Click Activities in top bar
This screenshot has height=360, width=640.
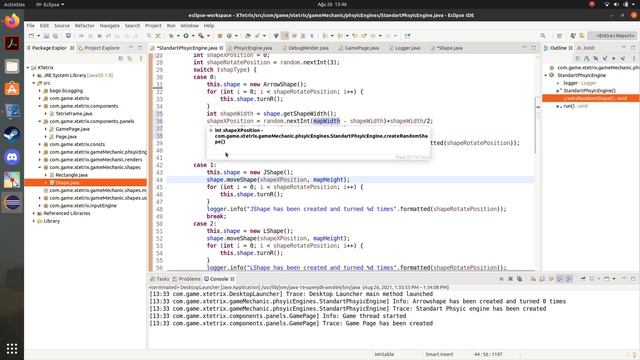point(14,4)
